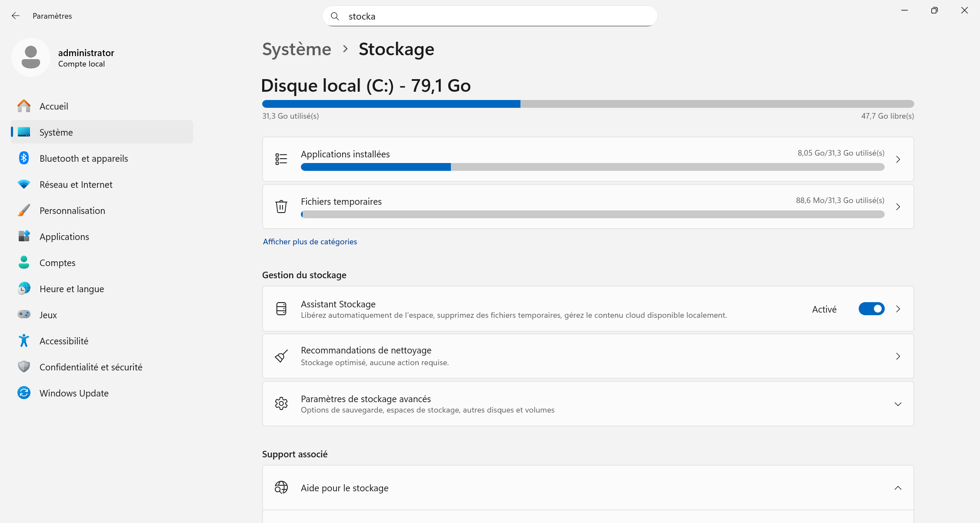
Task: Collapse the Aide pour le stockage section
Action: tap(898, 488)
